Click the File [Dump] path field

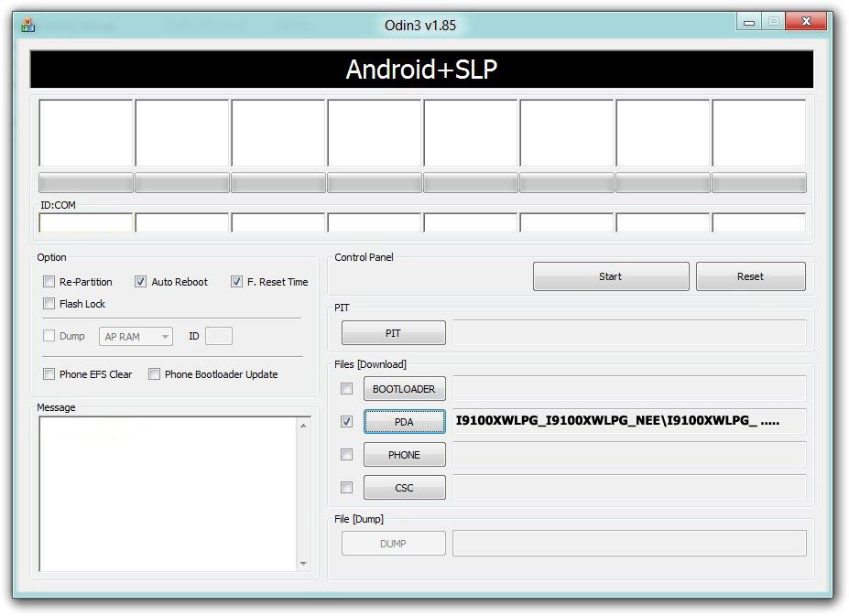[629, 543]
